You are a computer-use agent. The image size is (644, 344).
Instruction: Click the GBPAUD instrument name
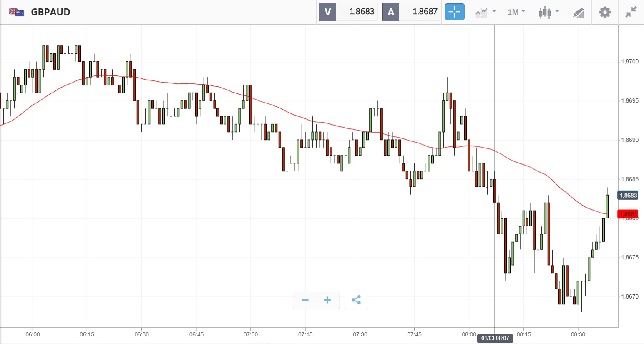(50, 12)
